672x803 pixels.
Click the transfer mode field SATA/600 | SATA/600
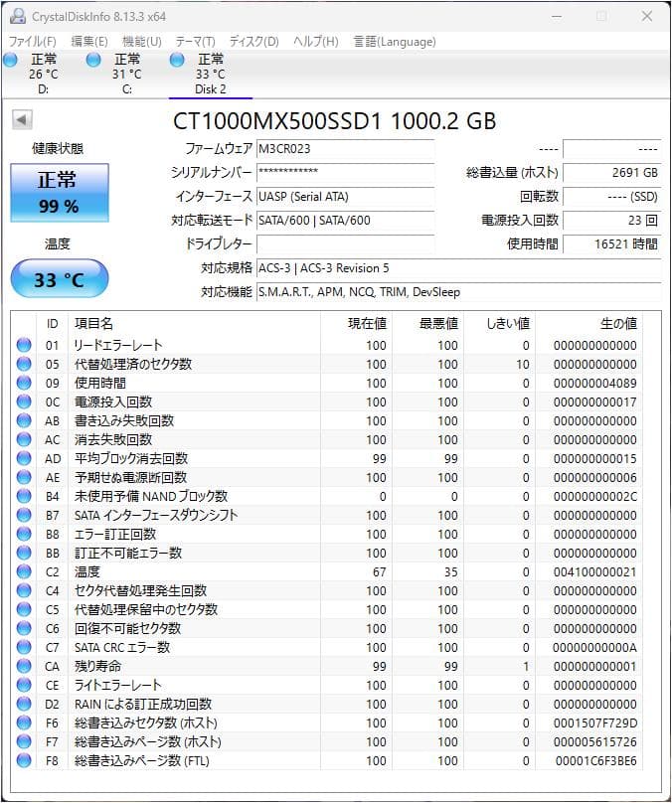click(x=345, y=221)
